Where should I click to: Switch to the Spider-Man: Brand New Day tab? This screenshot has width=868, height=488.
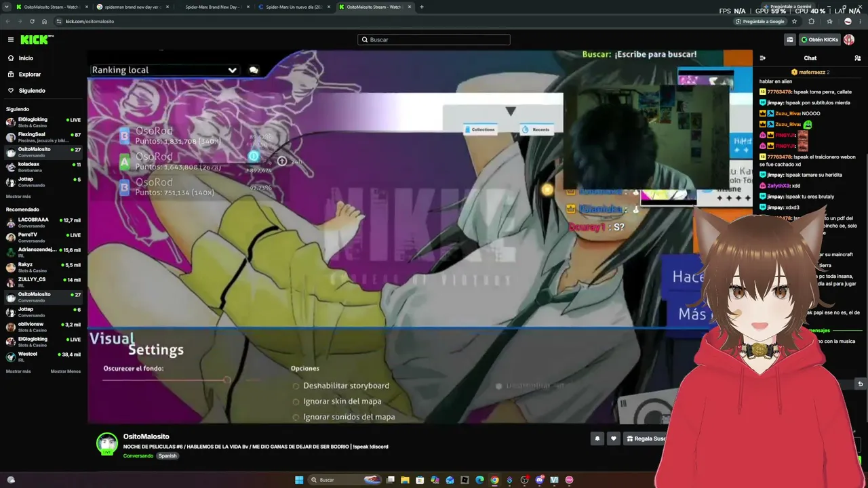[x=214, y=7]
